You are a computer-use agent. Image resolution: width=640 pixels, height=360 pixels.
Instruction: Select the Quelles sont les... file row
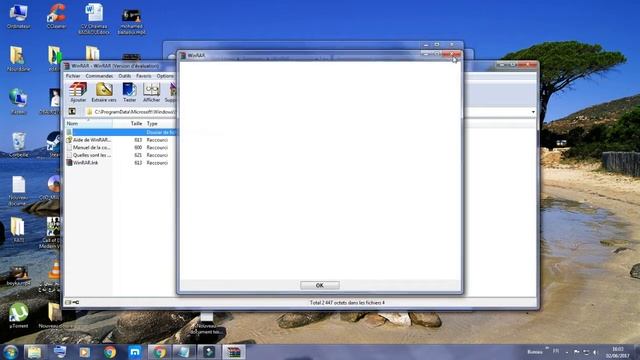tap(121, 155)
